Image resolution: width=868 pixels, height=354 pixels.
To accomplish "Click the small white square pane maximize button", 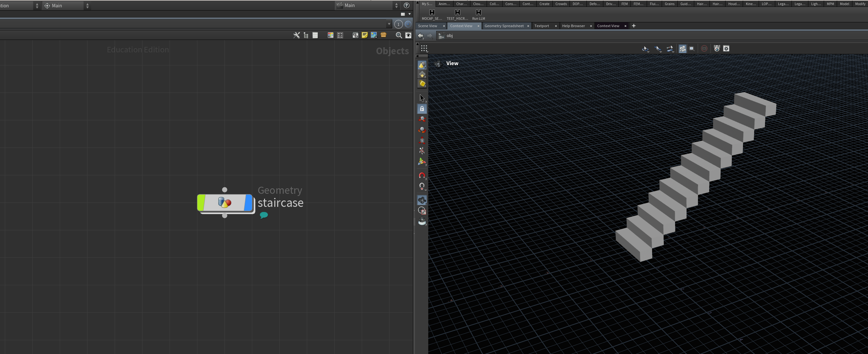I will (403, 14).
